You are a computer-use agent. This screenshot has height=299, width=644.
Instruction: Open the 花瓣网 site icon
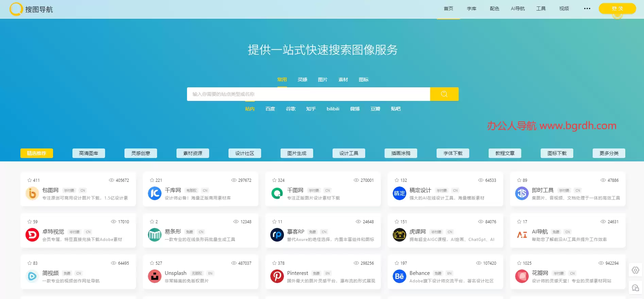[x=522, y=277]
